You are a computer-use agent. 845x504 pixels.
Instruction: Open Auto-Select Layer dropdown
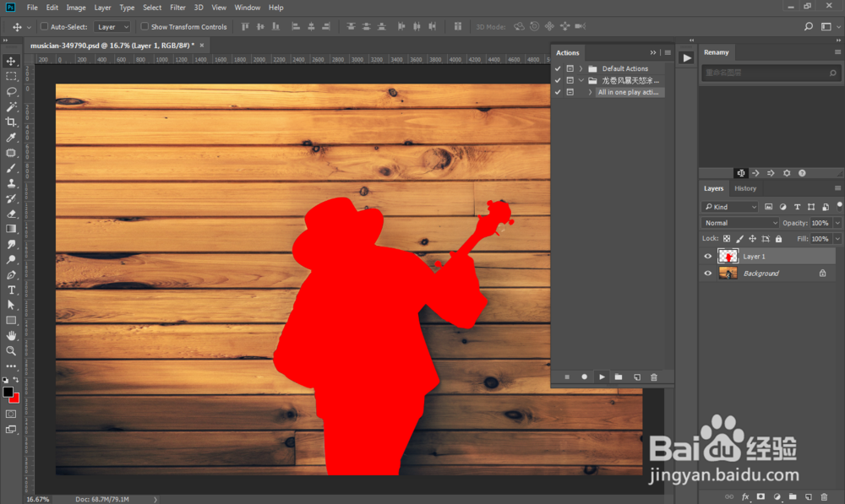coord(112,26)
